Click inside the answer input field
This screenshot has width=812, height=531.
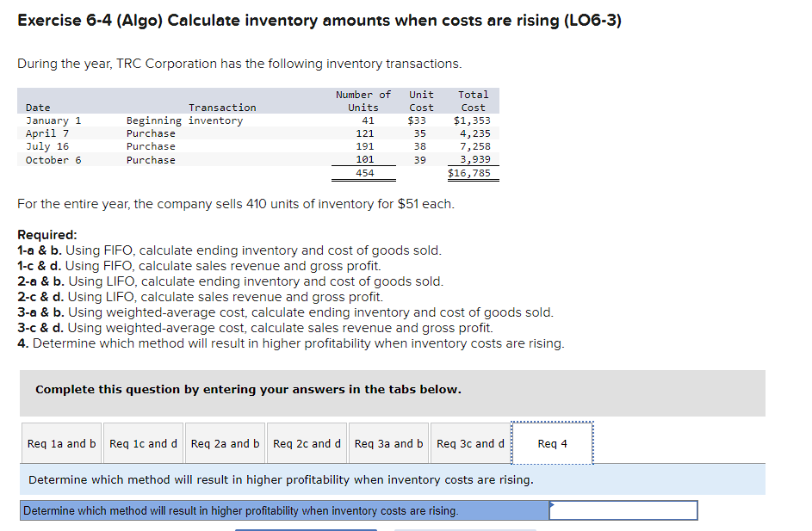pos(624,509)
